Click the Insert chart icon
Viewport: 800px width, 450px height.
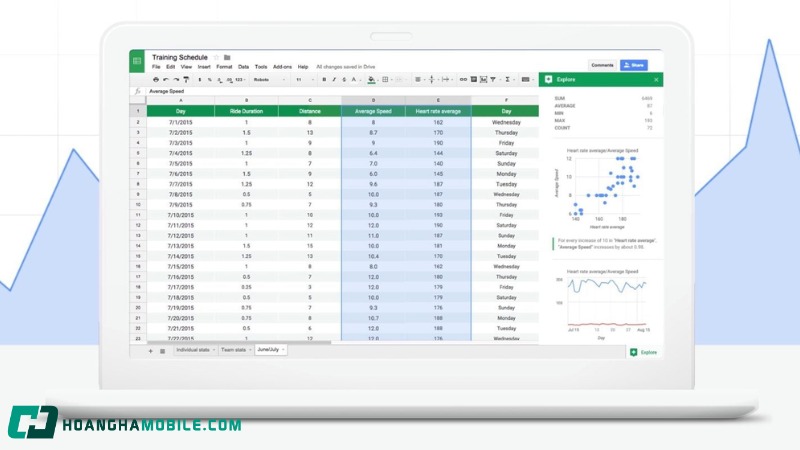pyautogui.click(x=483, y=80)
